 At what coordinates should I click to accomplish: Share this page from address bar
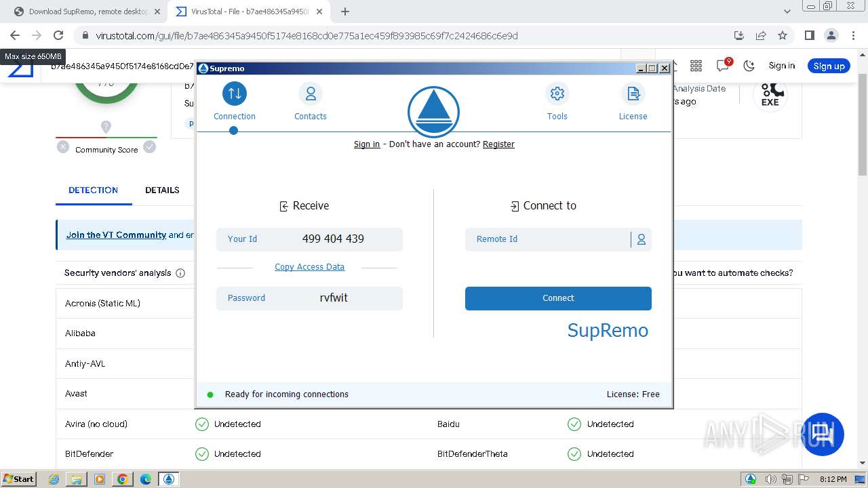tap(761, 35)
